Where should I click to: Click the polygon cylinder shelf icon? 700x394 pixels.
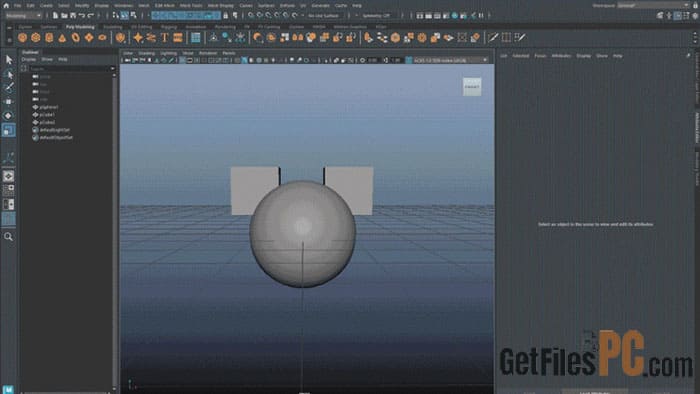49,37
